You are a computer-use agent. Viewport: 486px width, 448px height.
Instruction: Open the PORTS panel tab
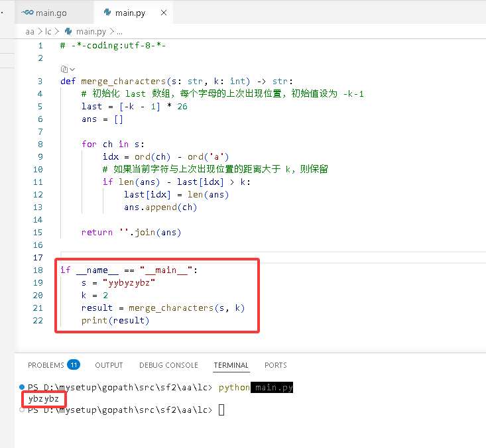pos(276,365)
